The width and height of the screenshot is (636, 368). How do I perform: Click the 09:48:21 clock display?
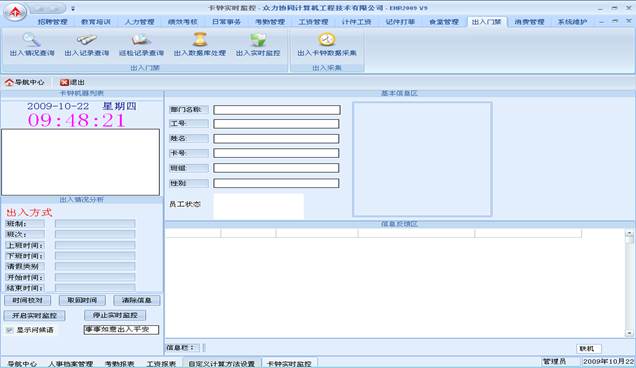click(x=77, y=121)
